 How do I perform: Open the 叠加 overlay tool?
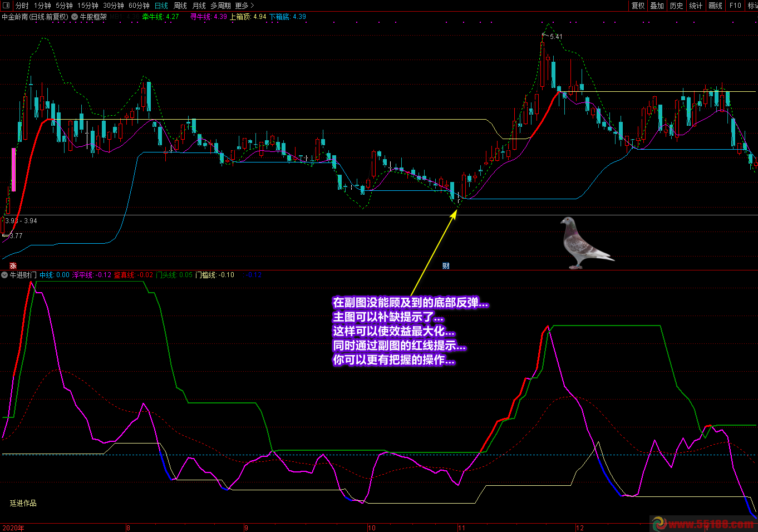[x=657, y=6]
